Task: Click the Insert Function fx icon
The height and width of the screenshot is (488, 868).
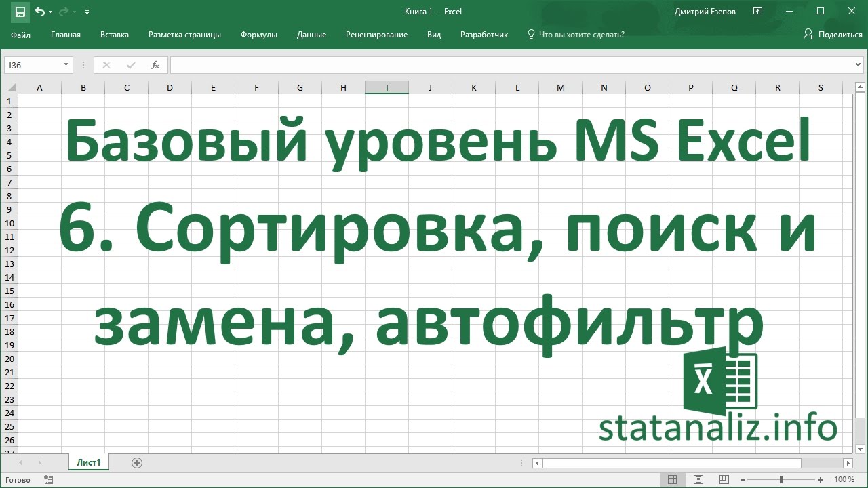Action: pyautogui.click(x=155, y=65)
